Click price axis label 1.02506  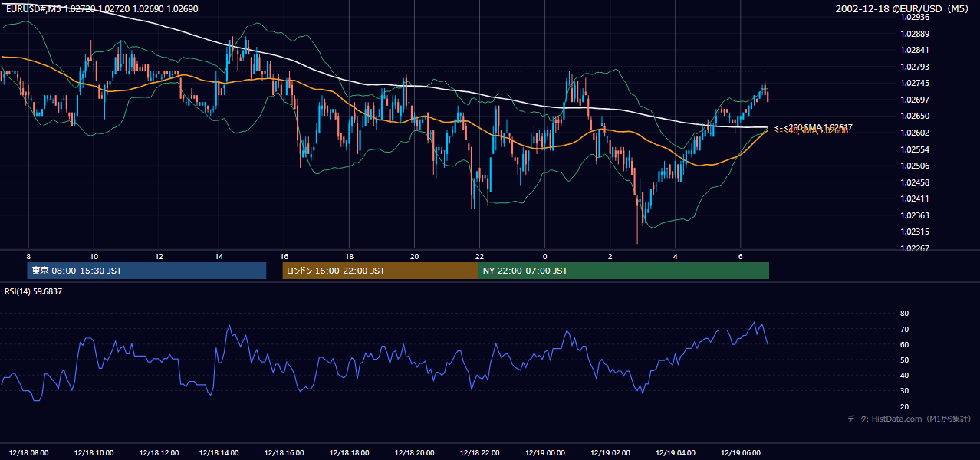coord(914,166)
